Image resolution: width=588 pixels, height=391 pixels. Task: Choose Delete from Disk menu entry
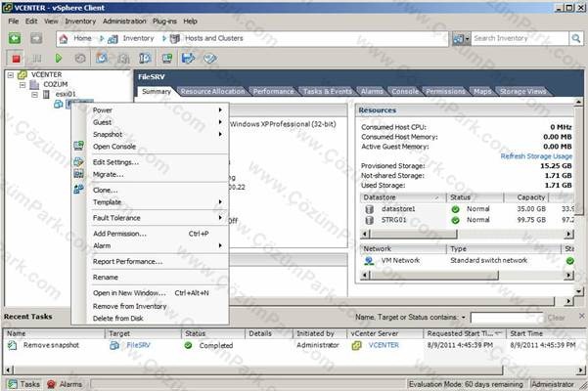click(x=118, y=319)
